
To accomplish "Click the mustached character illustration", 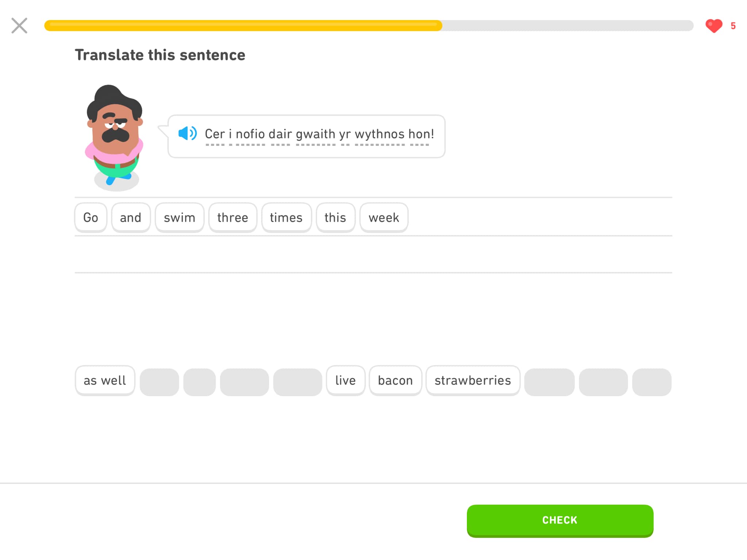I will point(115,138).
